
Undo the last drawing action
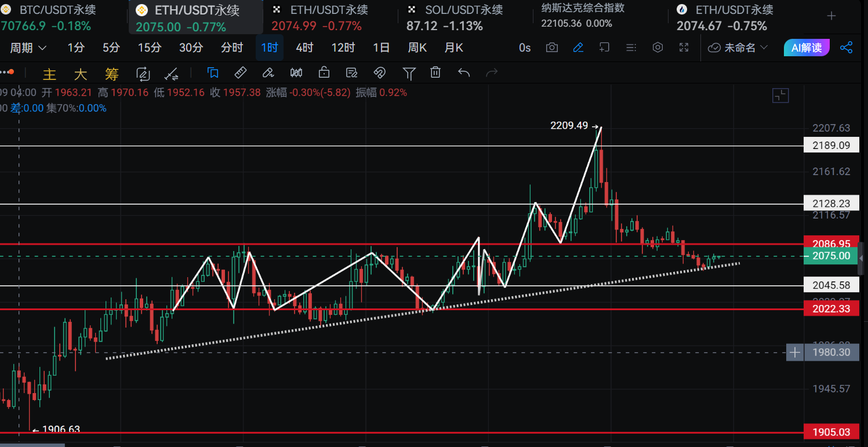463,73
